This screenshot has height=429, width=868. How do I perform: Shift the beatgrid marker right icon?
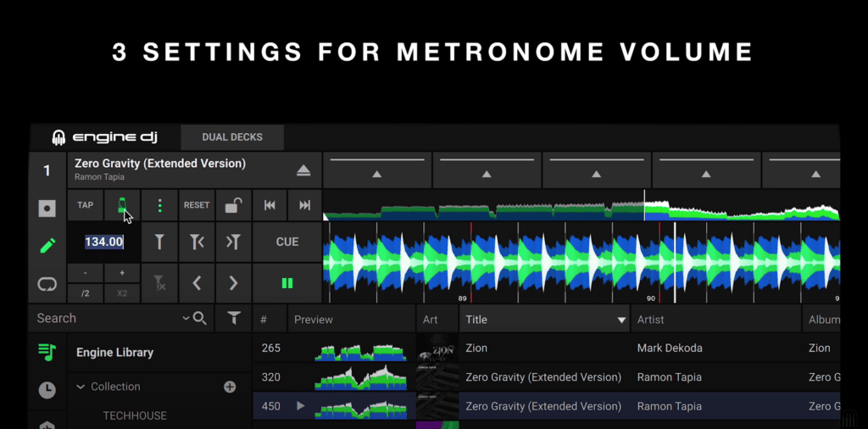tap(234, 242)
